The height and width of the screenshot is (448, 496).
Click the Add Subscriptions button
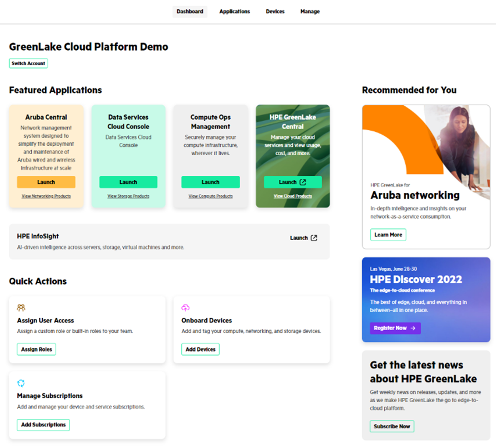pyautogui.click(x=43, y=425)
